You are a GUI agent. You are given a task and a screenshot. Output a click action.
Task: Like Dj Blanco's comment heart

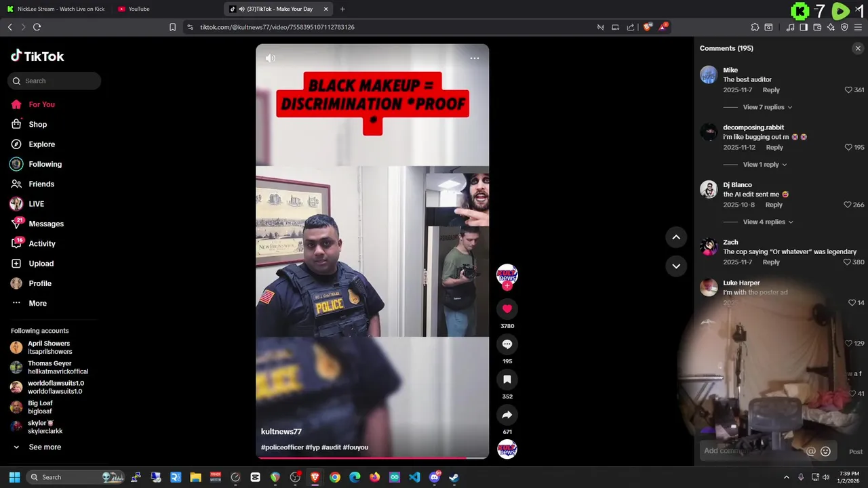(x=848, y=205)
